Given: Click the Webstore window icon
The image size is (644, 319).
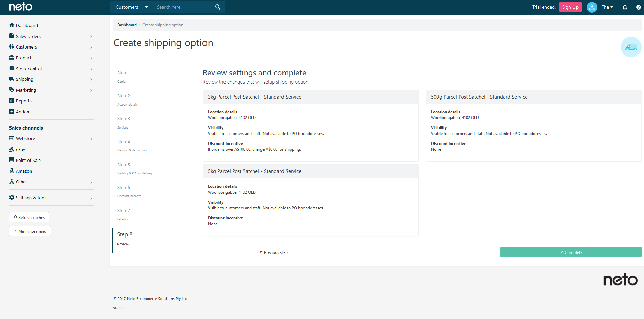Looking at the screenshot, I should click(12, 138).
